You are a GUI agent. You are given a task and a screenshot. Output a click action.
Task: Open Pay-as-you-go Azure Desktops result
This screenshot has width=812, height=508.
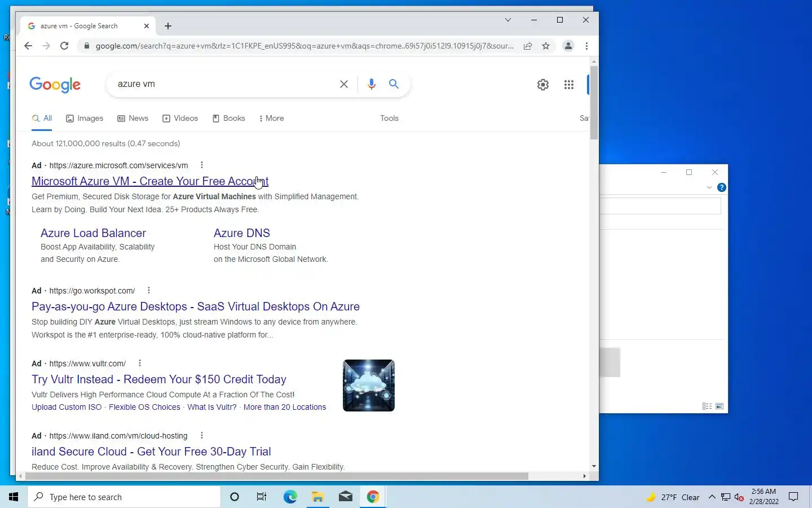pos(196,306)
